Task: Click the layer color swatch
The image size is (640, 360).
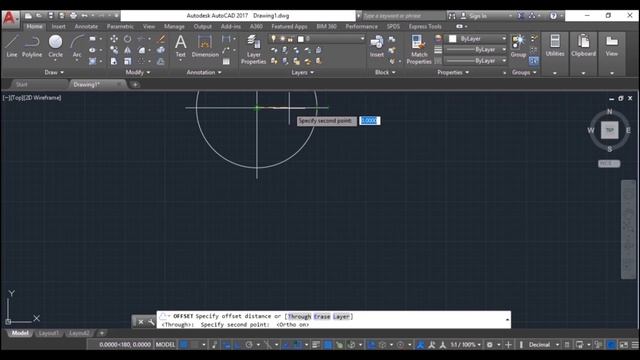Action: (x=301, y=39)
